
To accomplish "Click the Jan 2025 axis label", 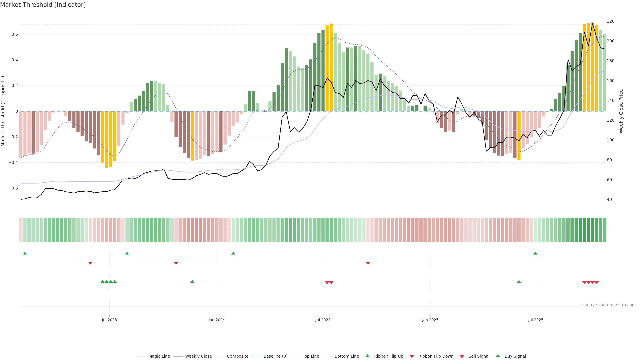I will [x=430, y=320].
